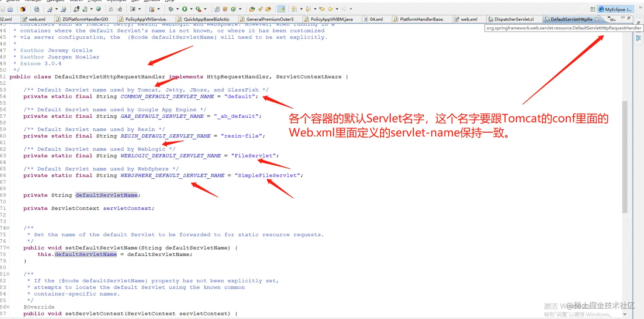The height and width of the screenshot is (319, 644).
Task: Open the Search dialog with the flashlight icon
Action: (x=260, y=9)
